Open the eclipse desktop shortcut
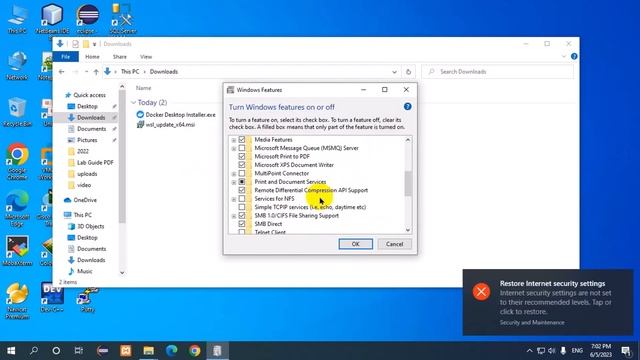The width and height of the screenshot is (640, 360). click(87, 18)
